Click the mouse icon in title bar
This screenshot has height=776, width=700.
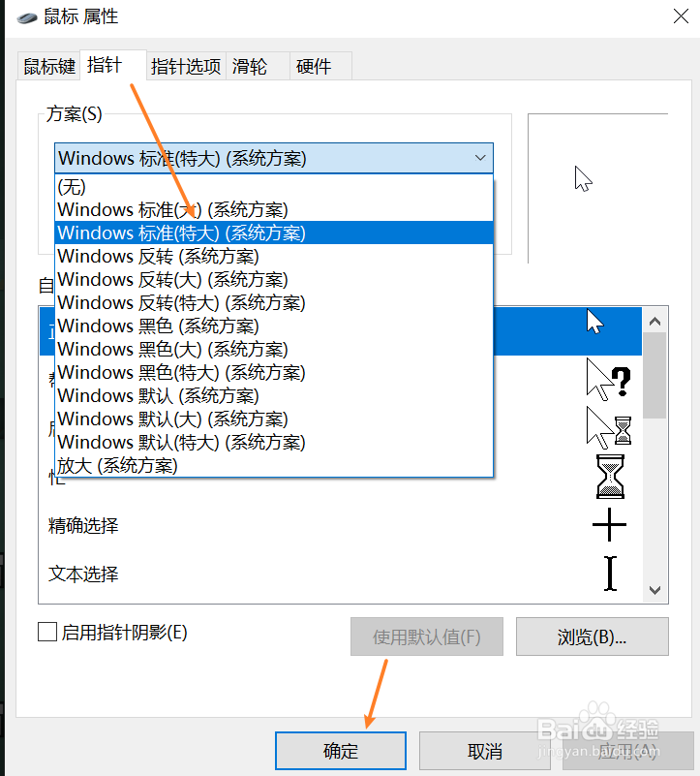tap(27, 18)
